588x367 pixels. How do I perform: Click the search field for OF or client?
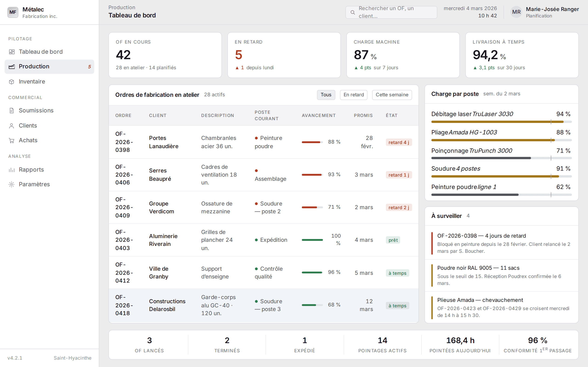pyautogui.click(x=391, y=12)
